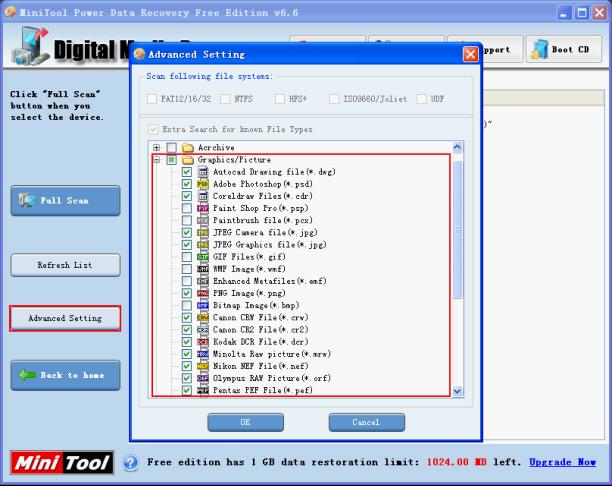This screenshot has width=612, height=486.
Task: Toggle the Graphics/Picture group checkbox
Action: [x=171, y=160]
